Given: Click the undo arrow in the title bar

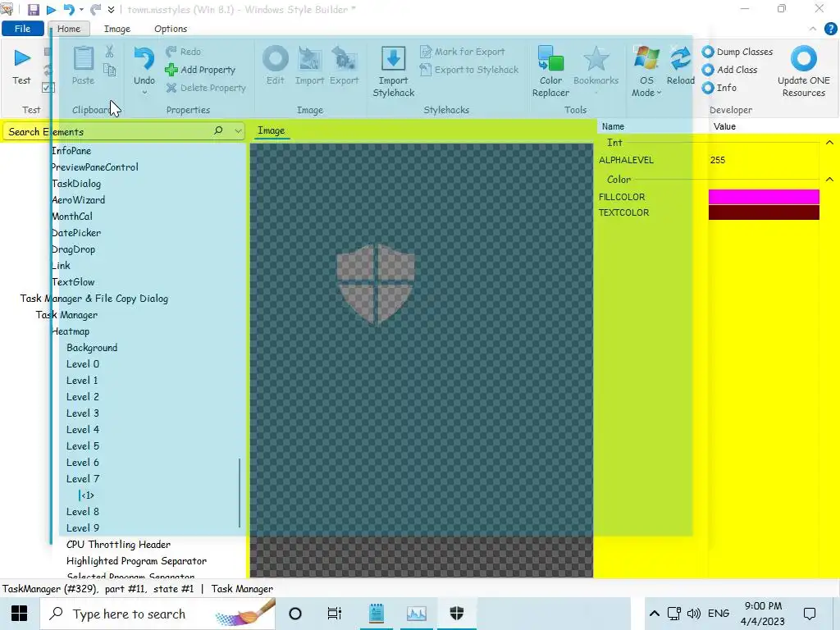Looking at the screenshot, I should (69, 10).
